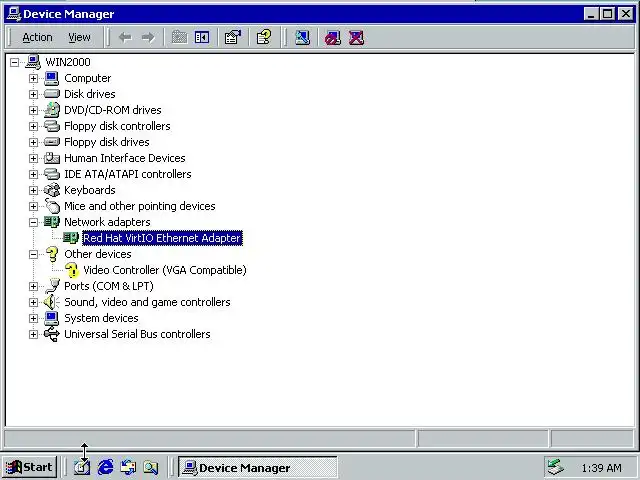Click the Floppy disk drives icon
This screenshot has height=480, width=640.
[x=51, y=142]
